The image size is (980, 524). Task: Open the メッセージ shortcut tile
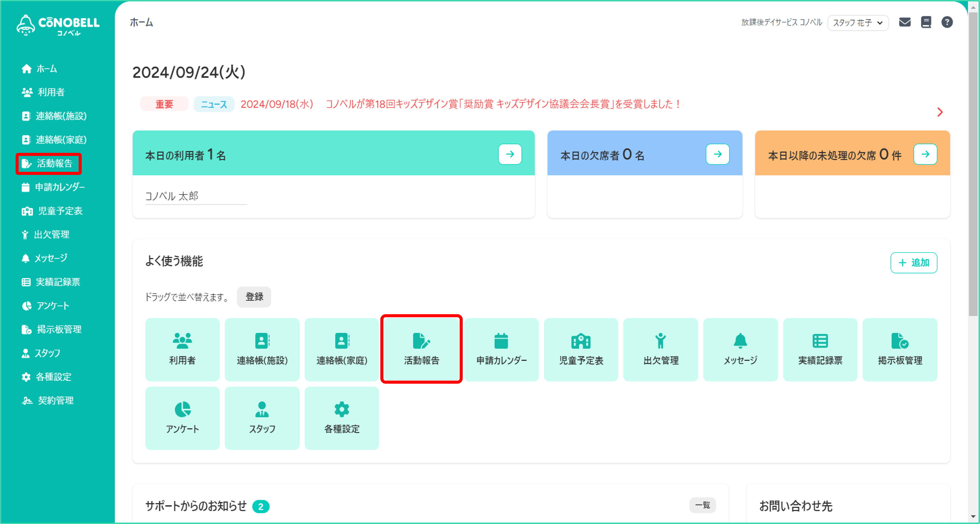(740, 349)
